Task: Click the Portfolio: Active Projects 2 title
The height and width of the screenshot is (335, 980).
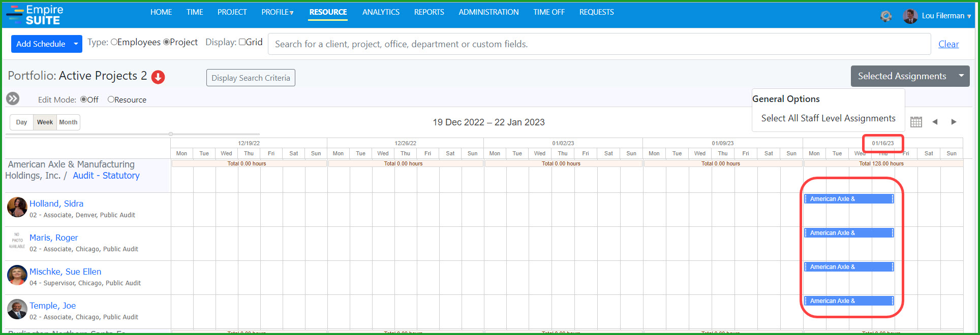Action: pos(77,76)
